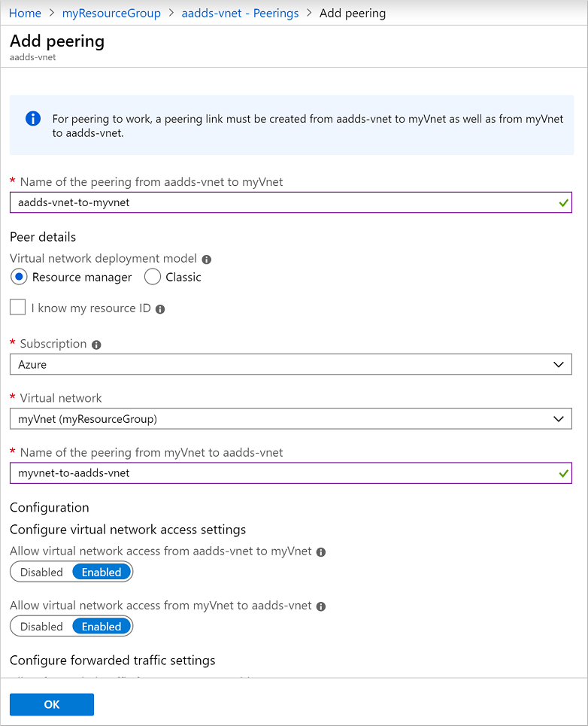This screenshot has width=588, height=726.
Task: Set access from myVnet to aadds-vnet to Disabled
Action: 41,625
